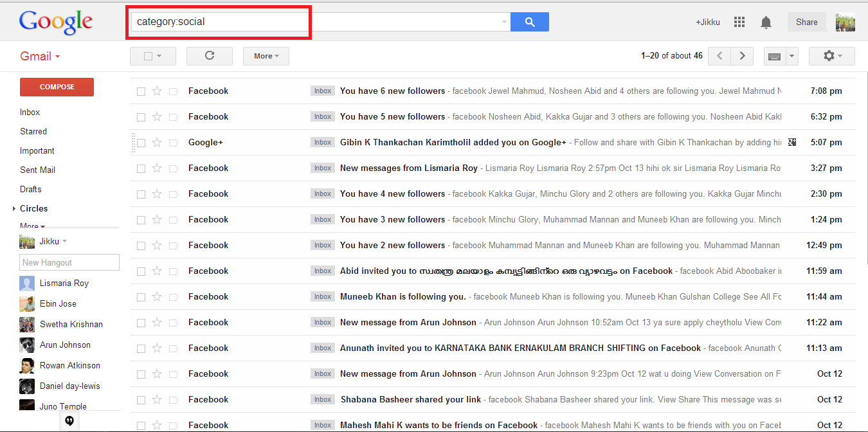Open input tools dropdown arrow

tap(791, 57)
